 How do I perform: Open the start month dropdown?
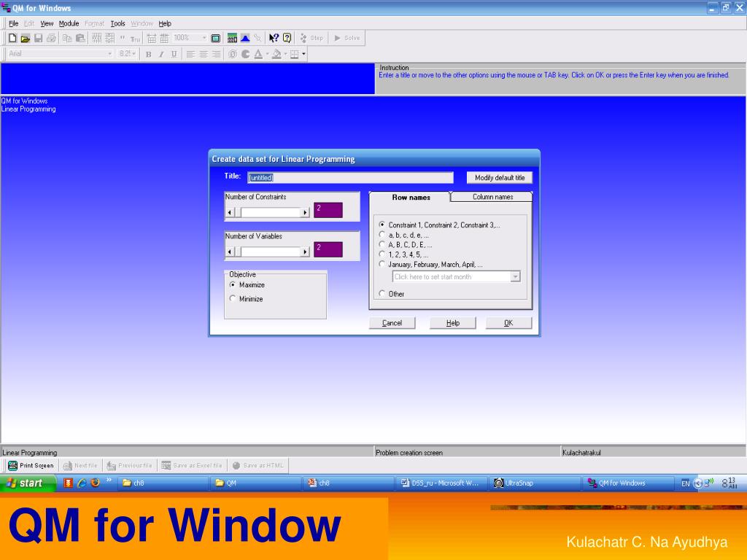[515, 276]
